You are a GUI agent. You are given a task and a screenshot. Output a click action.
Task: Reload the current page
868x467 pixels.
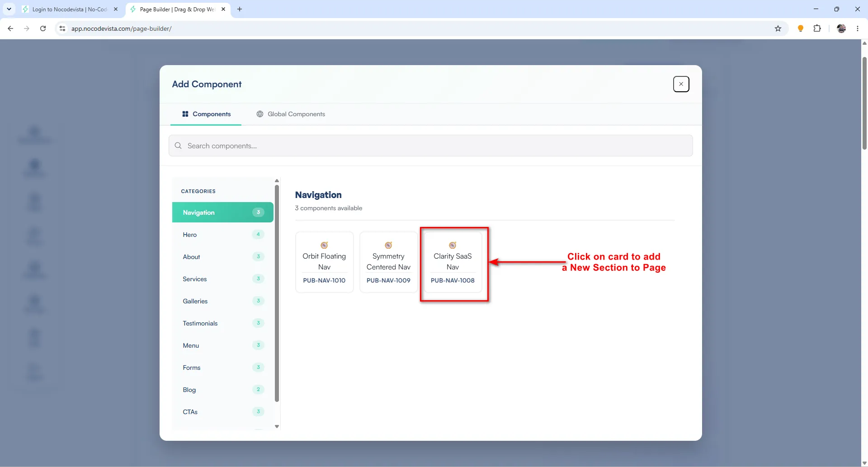point(43,28)
